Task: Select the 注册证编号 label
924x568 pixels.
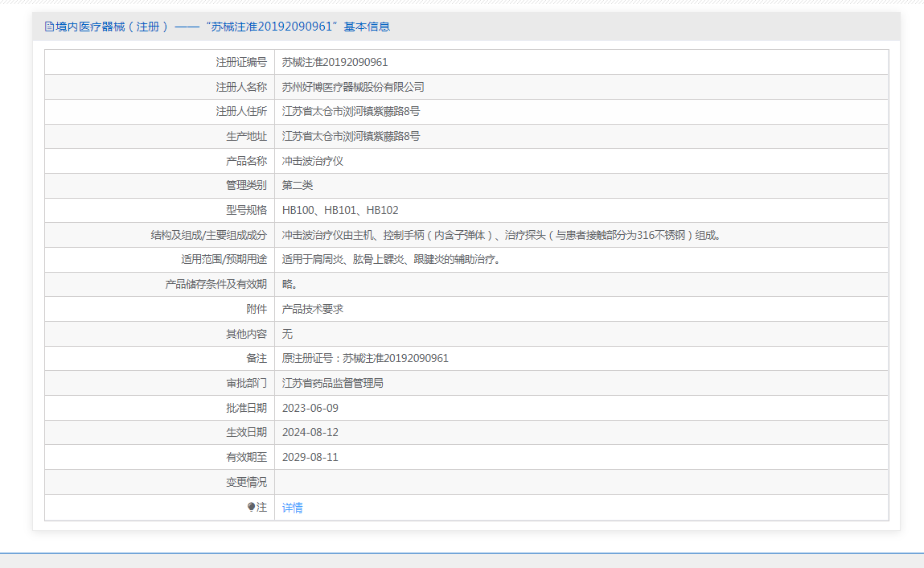Action: (x=241, y=62)
